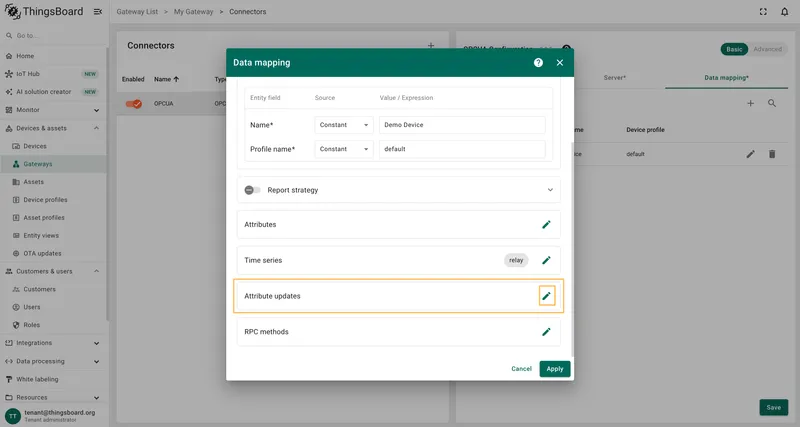
Task: Expand Report strategy section chevron
Action: tap(550, 190)
